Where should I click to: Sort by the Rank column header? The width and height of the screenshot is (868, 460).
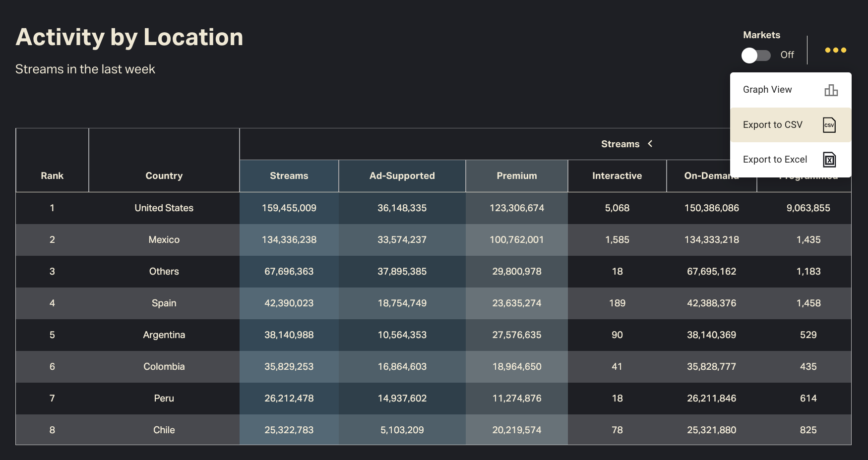tap(52, 175)
